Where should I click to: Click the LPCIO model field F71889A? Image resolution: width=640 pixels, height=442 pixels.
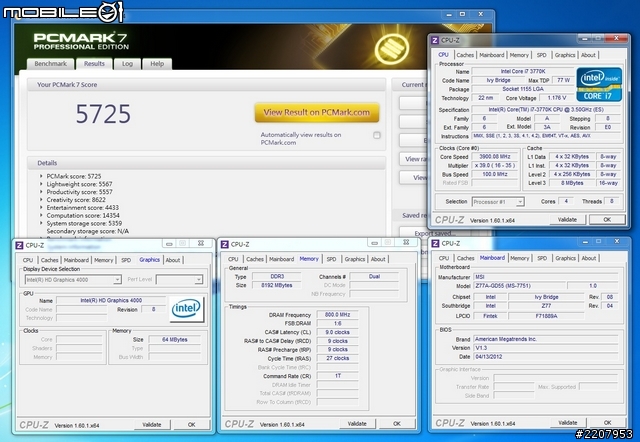point(546,316)
